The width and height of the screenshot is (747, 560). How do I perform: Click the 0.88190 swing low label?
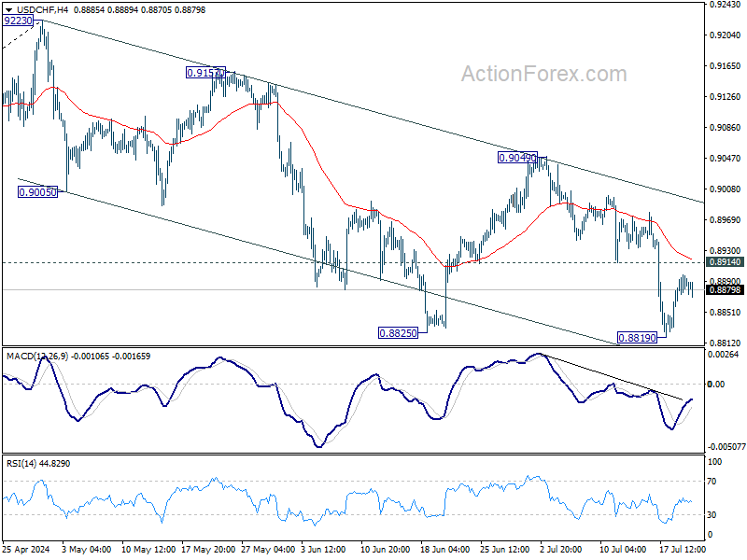(637, 338)
